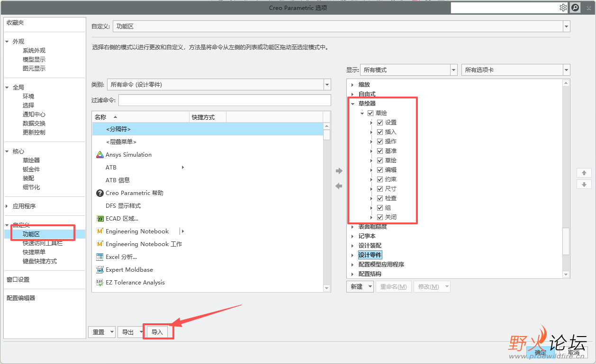This screenshot has height=364, width=596.
Task: Uncheck the 操作 group checkbox
Action: (380, 142)
